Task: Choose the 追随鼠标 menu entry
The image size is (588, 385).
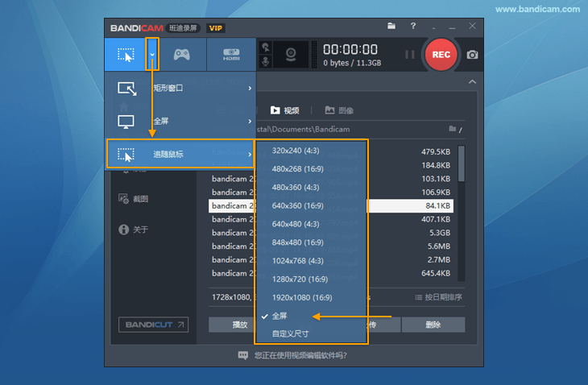Action: [181, 154]
